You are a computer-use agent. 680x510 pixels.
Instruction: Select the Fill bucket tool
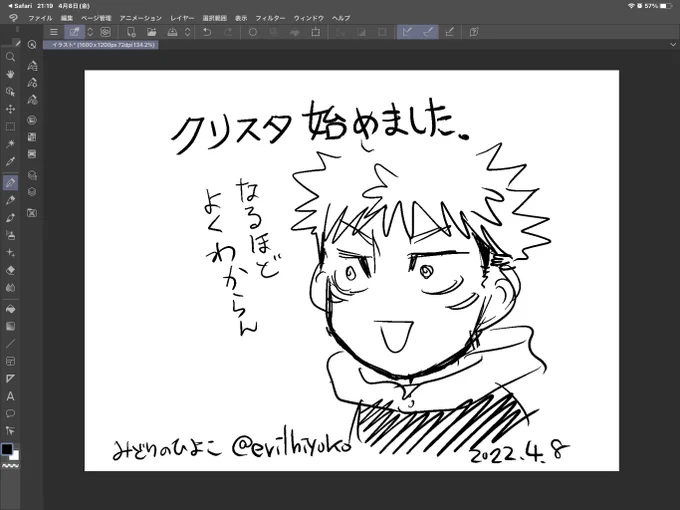(x=10, y=309)
